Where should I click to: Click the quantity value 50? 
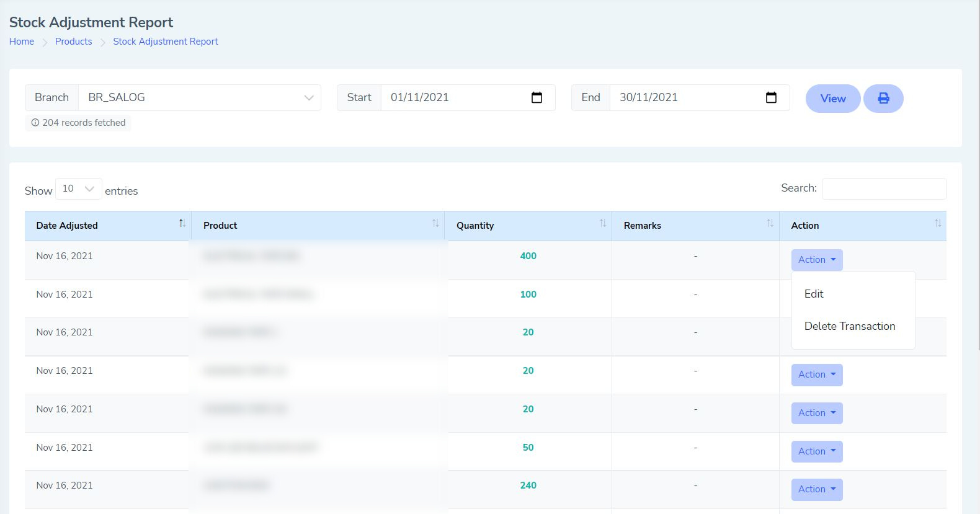click(528, 448)
